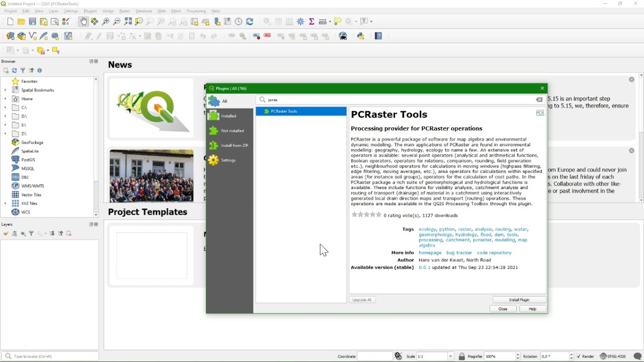Screen dimensions: 644x362
Task: Open an existing project via folder icon
Action: coord(21,22)
